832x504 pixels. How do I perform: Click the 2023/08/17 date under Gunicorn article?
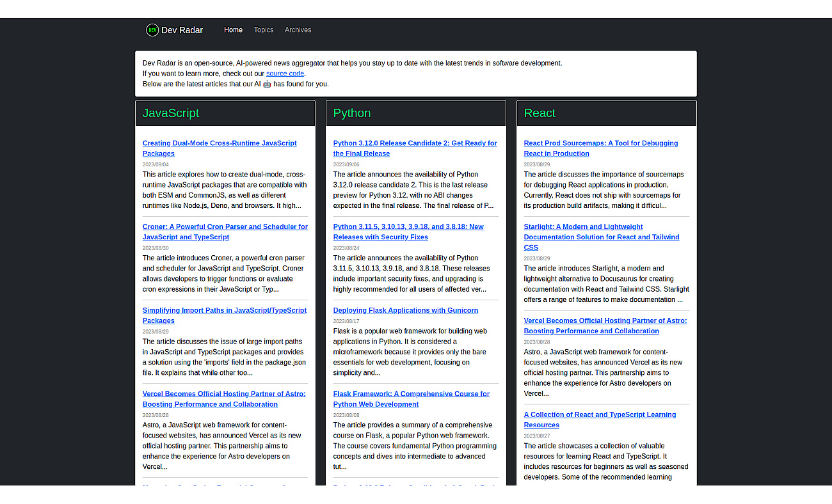[346, 321]
